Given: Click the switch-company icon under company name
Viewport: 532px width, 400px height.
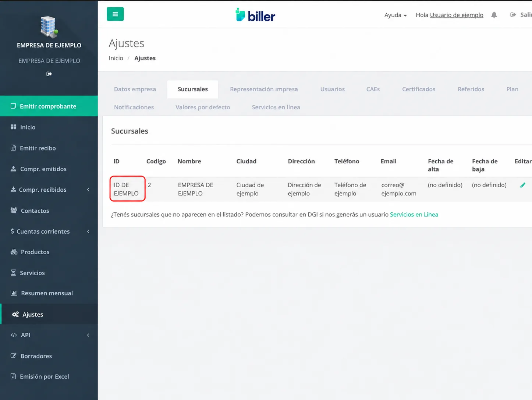Looking at the screenshot, I should click(49, 74).
